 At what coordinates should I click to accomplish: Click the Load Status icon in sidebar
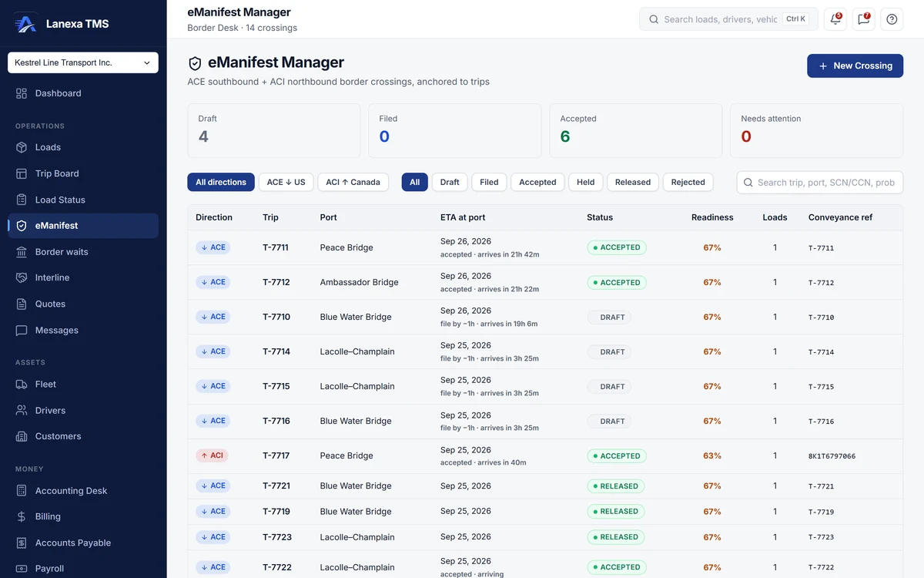click(22, 200)
